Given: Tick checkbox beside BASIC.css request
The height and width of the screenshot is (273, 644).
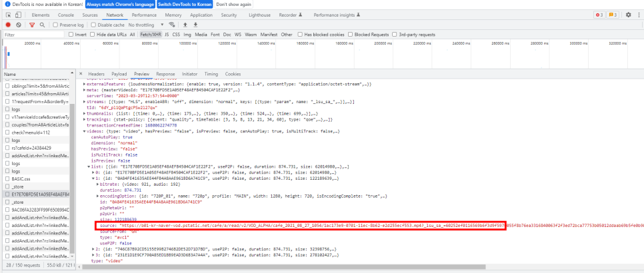Looking at the screenshot, I should click(7, 178).
